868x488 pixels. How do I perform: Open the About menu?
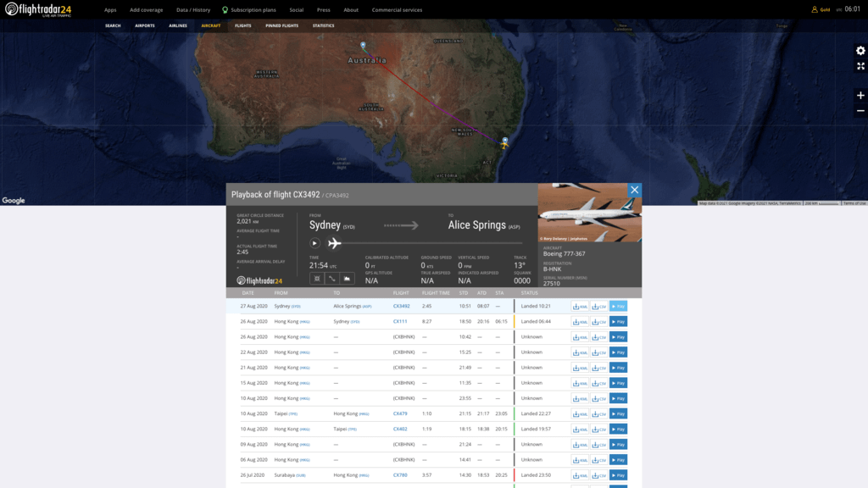point(351,10)
